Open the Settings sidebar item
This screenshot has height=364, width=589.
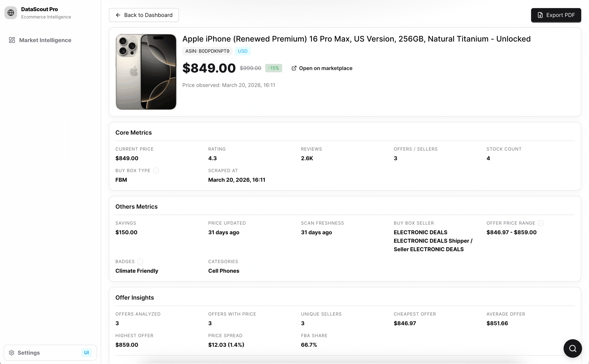[x=29, y=353]
